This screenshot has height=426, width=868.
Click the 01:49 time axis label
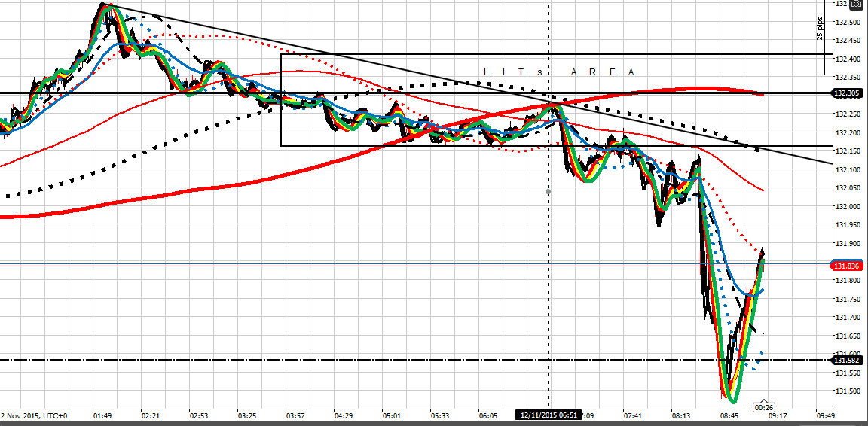tap(103, 415)
